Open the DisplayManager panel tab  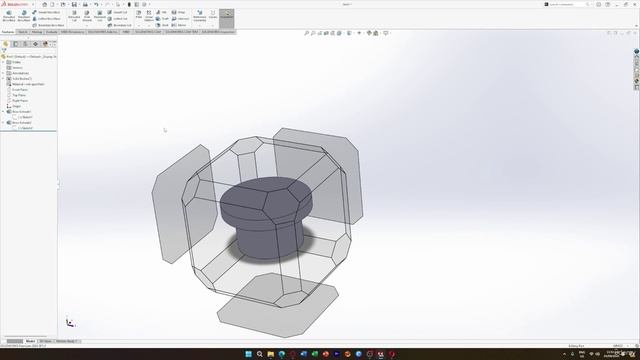coord(45,44)
